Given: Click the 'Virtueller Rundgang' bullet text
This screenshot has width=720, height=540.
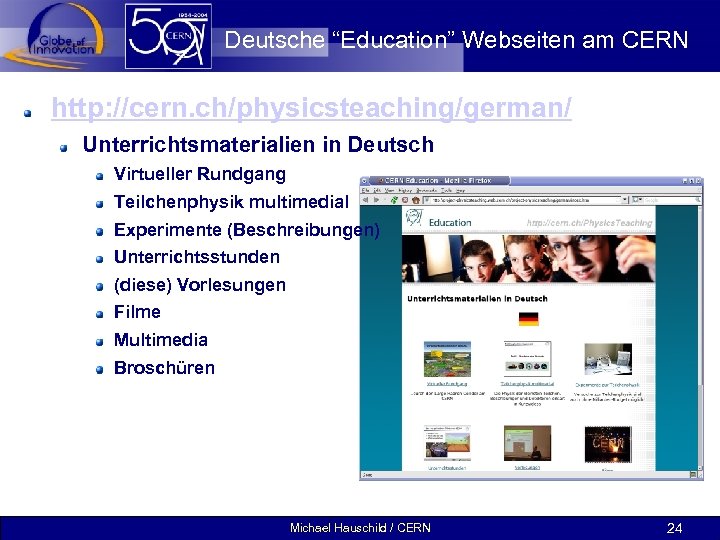Looking at the screenshot, I should (200, 174).
